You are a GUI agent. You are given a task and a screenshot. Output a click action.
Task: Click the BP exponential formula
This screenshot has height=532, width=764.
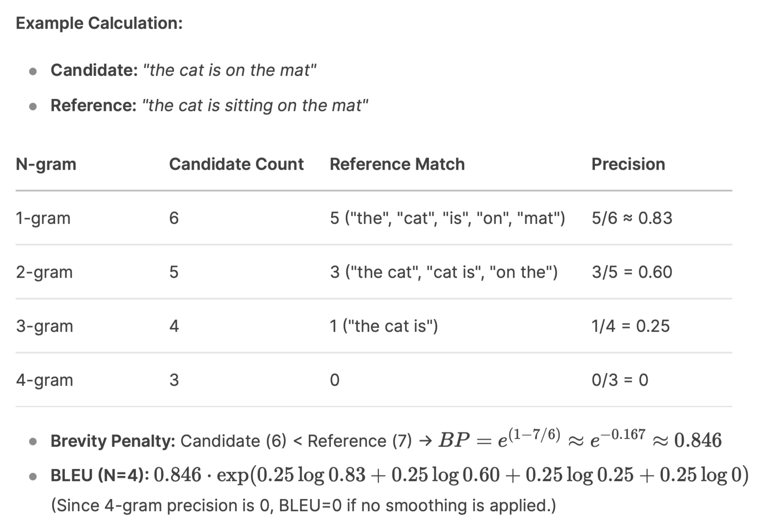(x=580, y=439)
